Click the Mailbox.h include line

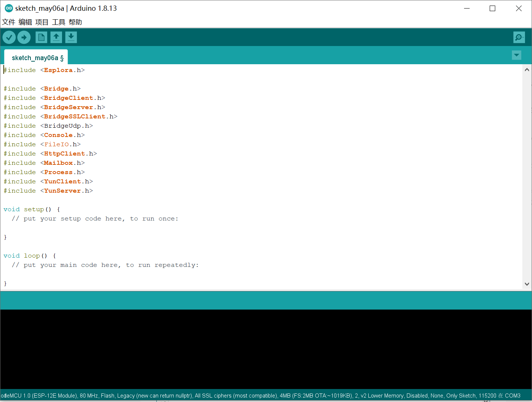point(44,163)
